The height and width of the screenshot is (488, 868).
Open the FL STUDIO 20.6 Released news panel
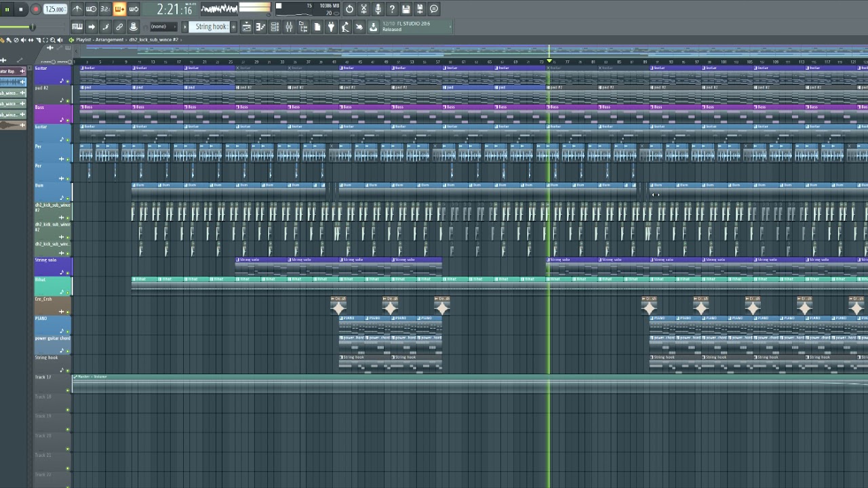point(416,26)
